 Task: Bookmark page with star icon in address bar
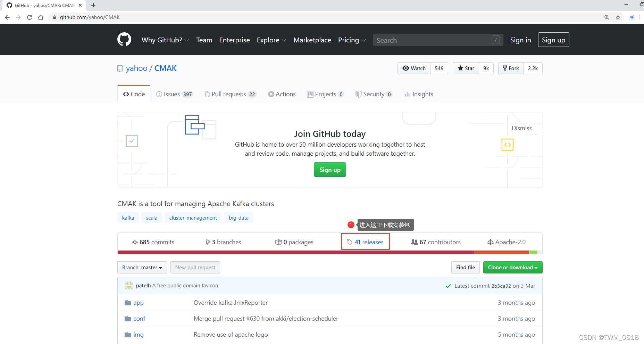click(x=618, y=17)
